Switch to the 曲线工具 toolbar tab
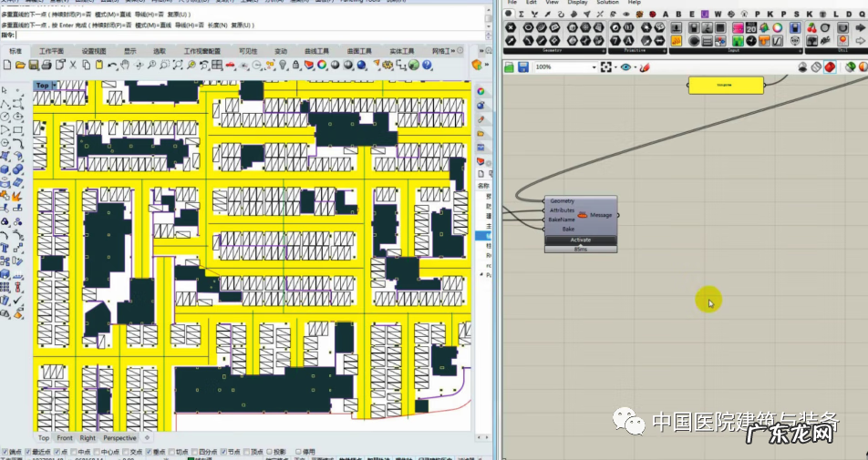 315,51
